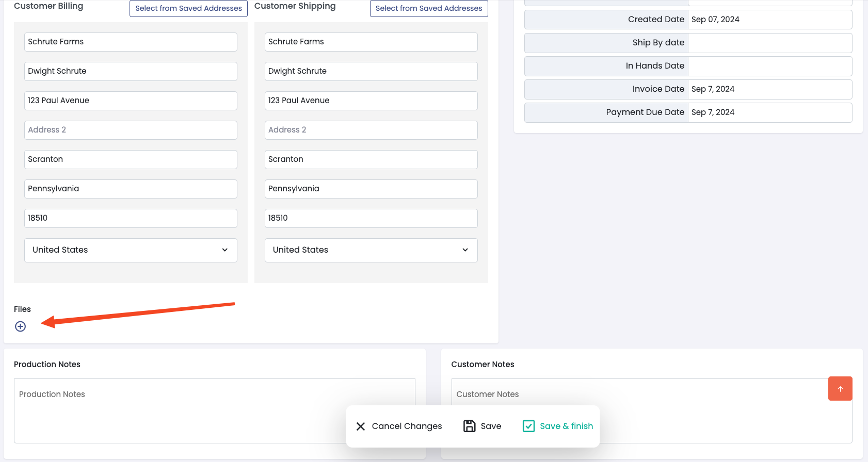
Task: Click into the Production Notes text area
Action: 215,411
